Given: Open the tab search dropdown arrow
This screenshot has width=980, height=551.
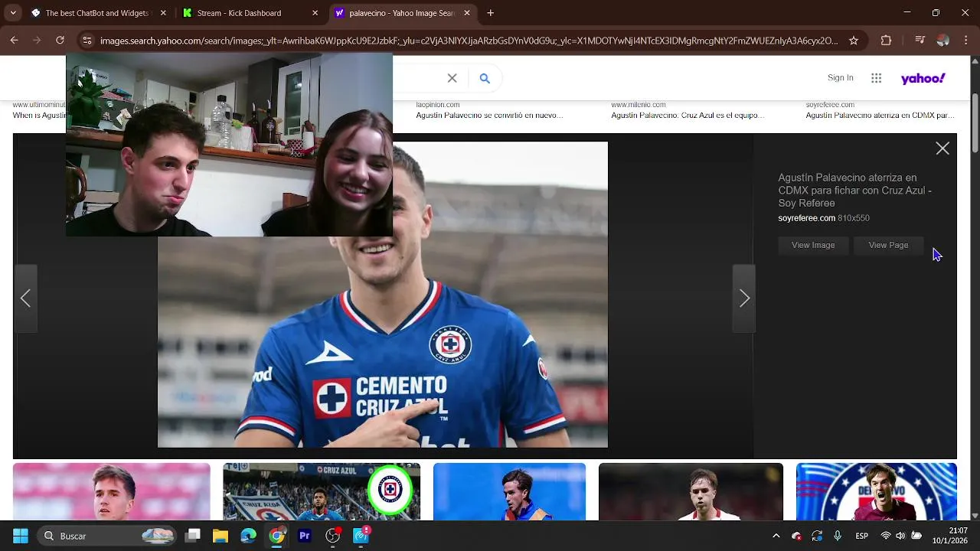Looking at the screenshot, I should pyautogui.click(x=13, y=13).
